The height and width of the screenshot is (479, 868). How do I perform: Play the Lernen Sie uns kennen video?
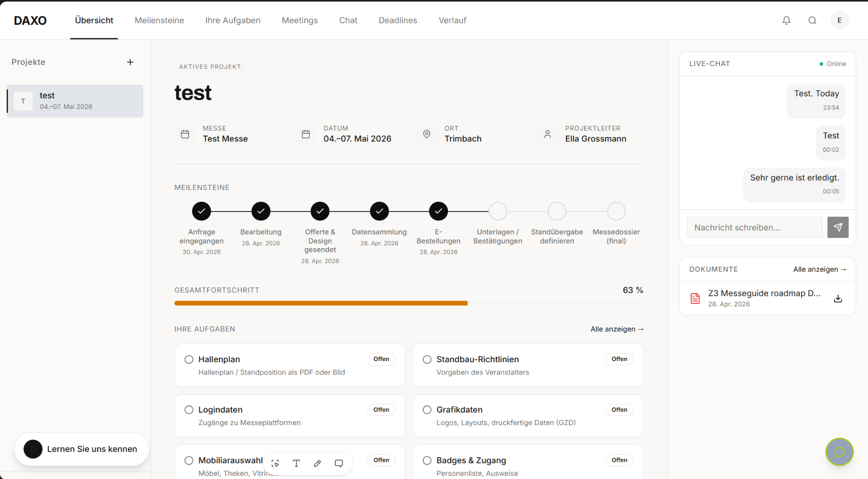click(x=33, y=449)
